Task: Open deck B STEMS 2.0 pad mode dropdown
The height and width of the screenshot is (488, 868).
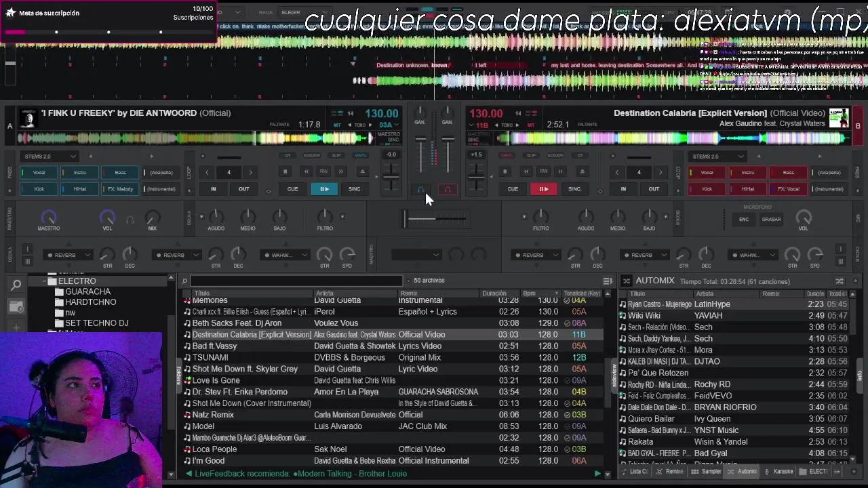Action: pyautogui.click(x=717, y=157)
